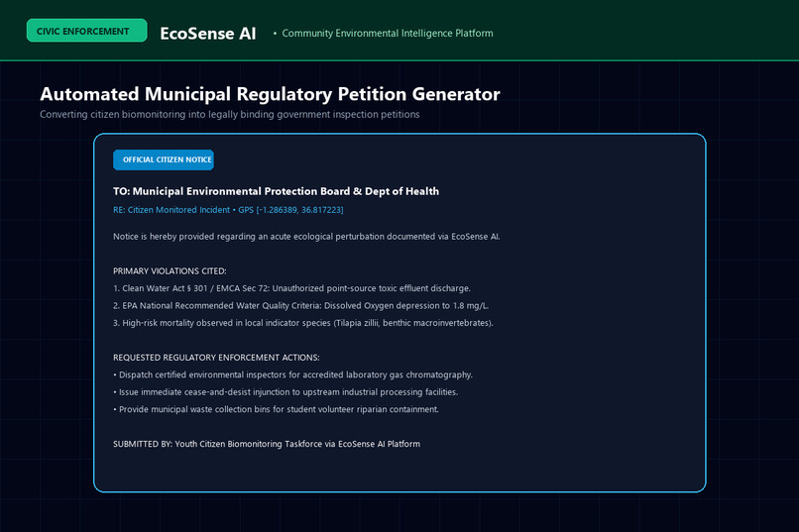Click the OFFICIAL CITIZEN NOTICE badge

coord(164,160)
